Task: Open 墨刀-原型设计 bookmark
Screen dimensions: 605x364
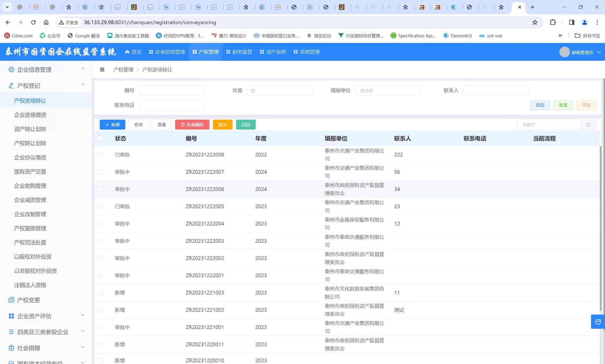Action: (x=229, y=36)
